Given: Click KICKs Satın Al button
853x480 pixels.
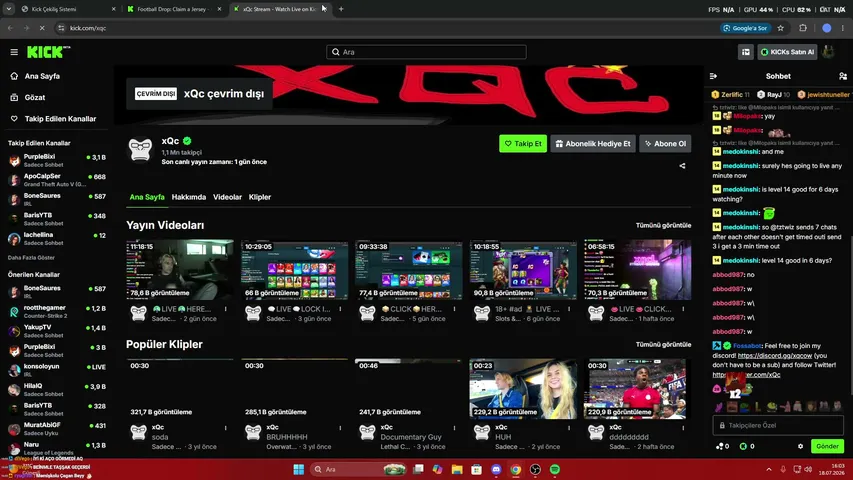Looking at the screenshot, I should tap(787, 52).
